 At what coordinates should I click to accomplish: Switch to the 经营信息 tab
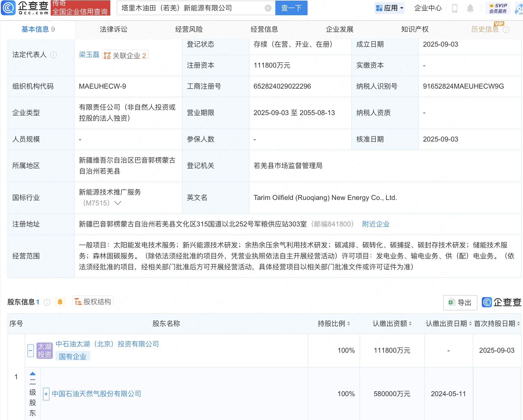point(264,29)
